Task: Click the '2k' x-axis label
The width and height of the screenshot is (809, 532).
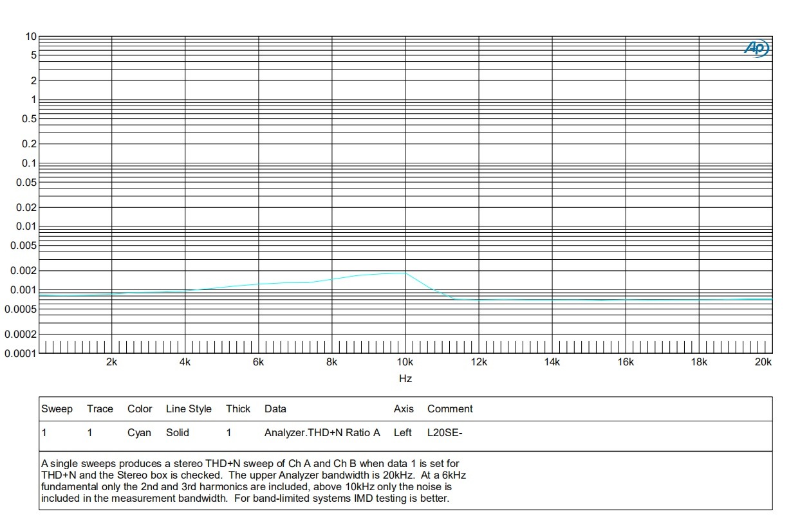Action: 112,362
